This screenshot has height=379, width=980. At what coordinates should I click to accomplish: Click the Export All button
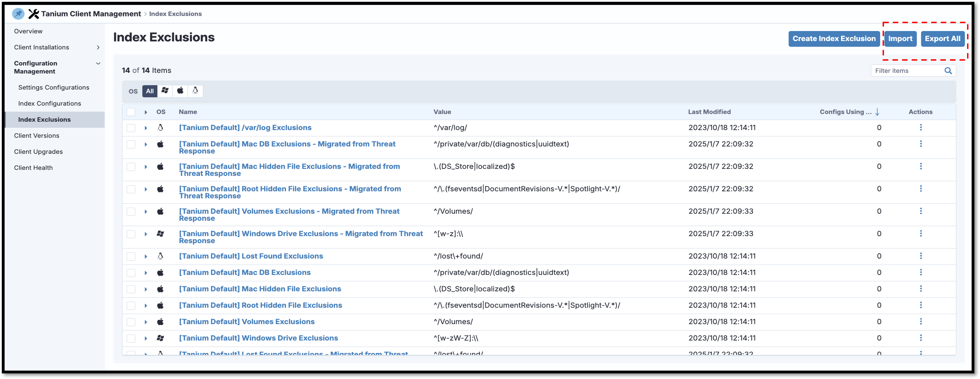pyautogui.click(x=942, y=39)
